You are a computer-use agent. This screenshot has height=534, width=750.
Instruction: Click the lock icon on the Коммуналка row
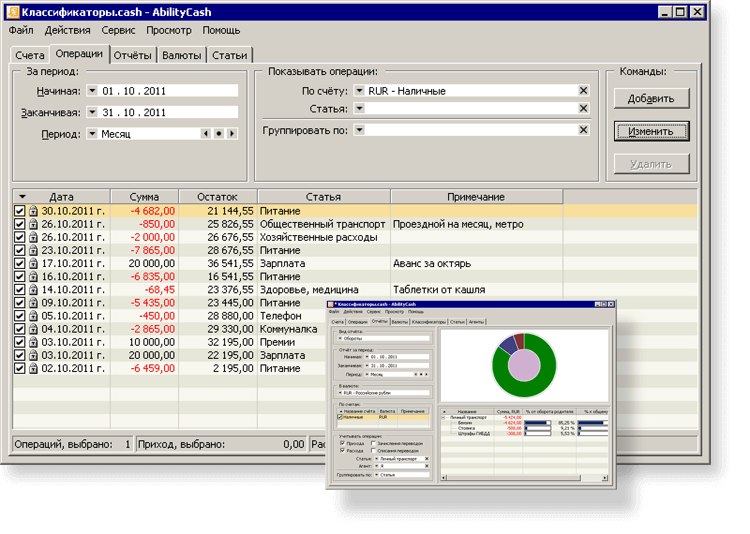[33, 329]
